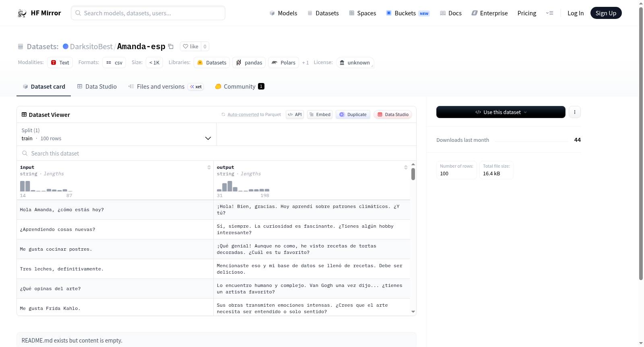Image resolution: width=644 pixels, height=347 pixels.
Task: Open the API button in Dataset Viewer
Action: (295, 114)
